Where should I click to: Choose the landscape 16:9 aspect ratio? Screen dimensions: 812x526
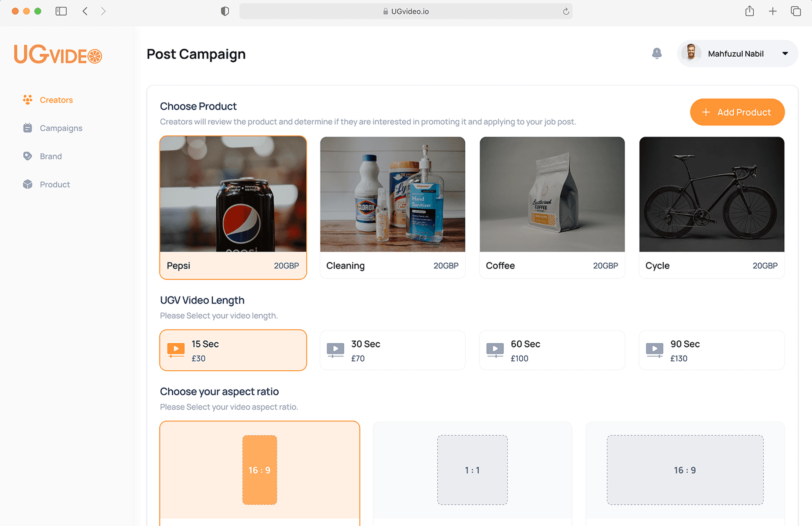click(685, 470)
